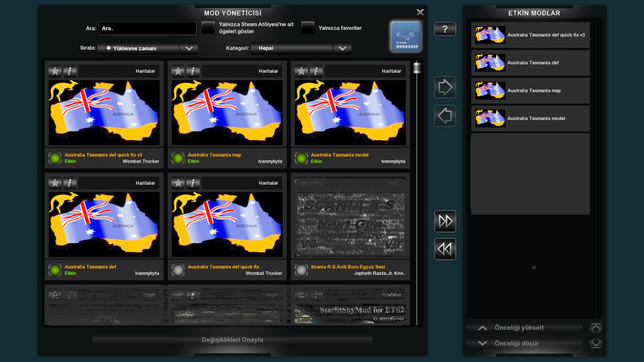Open the Sırala sort dropdown arrow
The width and height of the screenshot is (644, 362).
tap(189, 48)
